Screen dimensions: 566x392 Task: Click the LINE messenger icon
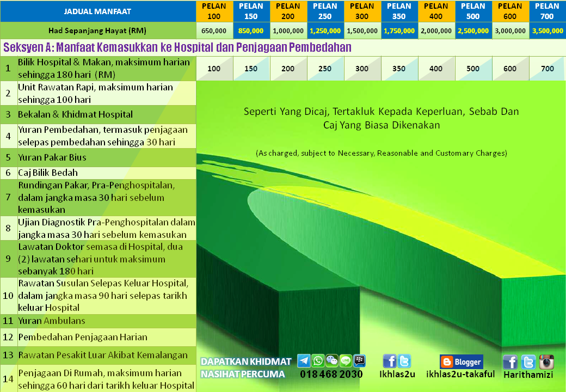click(347, 362)
